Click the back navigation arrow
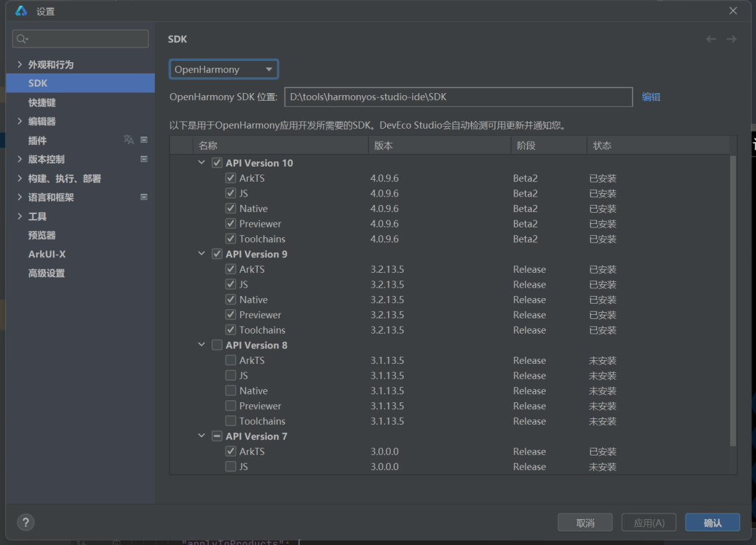 click(711, 39)
